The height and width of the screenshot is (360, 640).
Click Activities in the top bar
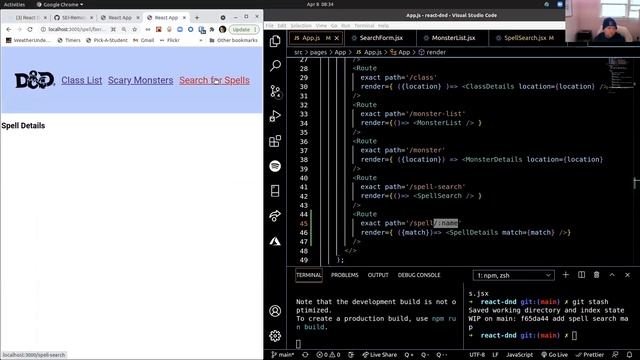point(14,4)
